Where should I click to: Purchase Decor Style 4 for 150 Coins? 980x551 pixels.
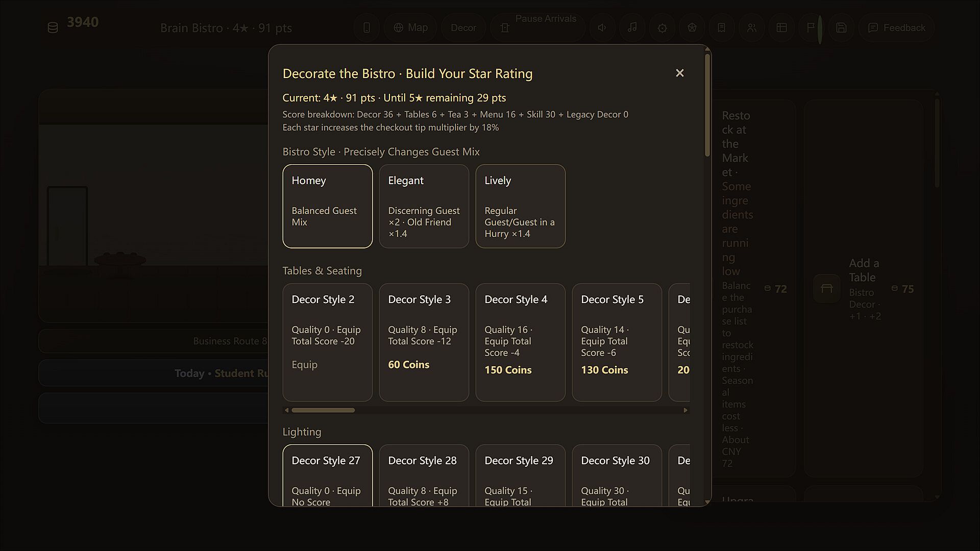pyautogui.click(x=521, y=342)
